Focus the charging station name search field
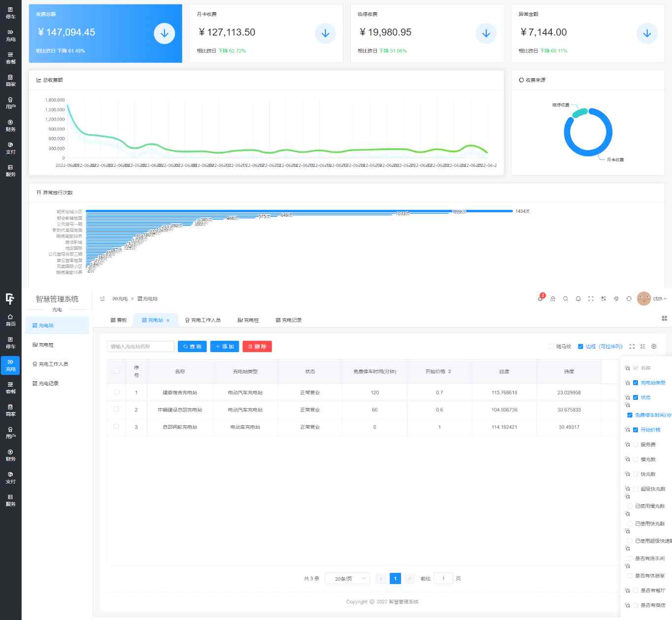Screen dimensions: 672x620 [140, 347]
